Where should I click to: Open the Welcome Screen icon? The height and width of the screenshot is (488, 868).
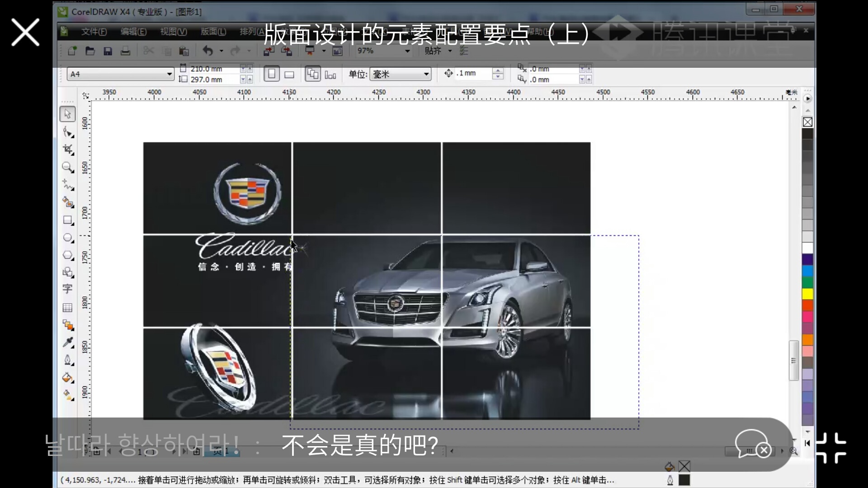click(x=338, y=51)
